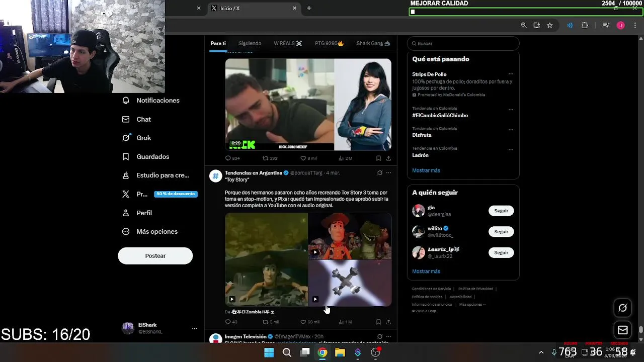Open OBS Studio from taskbar

[375, 352]
